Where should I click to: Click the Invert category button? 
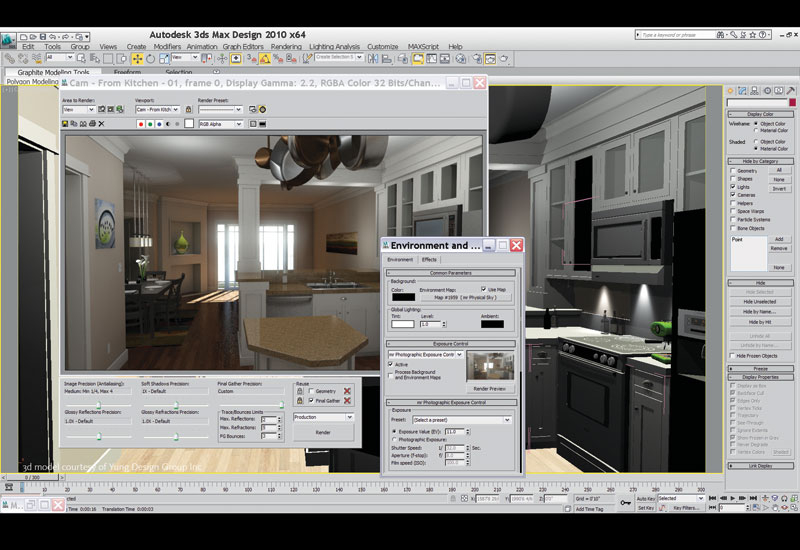click(779, 189)
